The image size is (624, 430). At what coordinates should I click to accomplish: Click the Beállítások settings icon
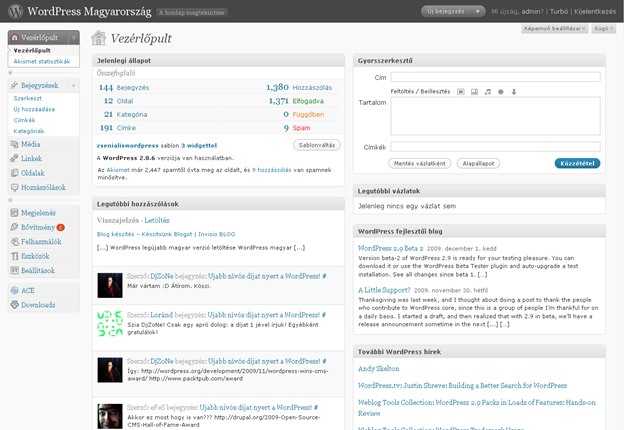[14, 270]
